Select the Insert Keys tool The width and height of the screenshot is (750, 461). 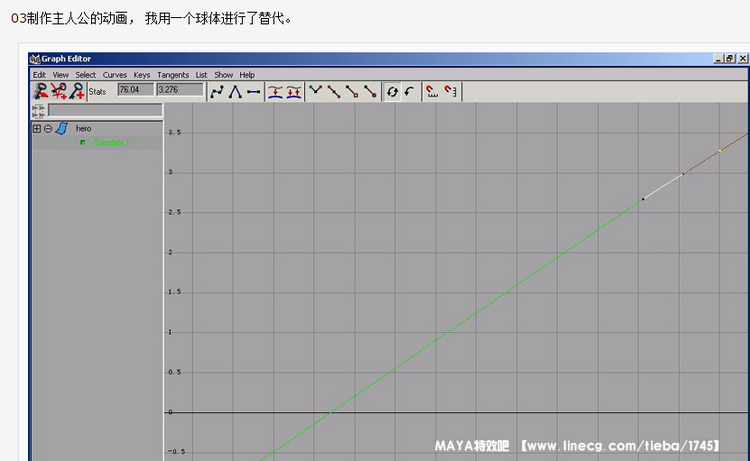point(59,91)
